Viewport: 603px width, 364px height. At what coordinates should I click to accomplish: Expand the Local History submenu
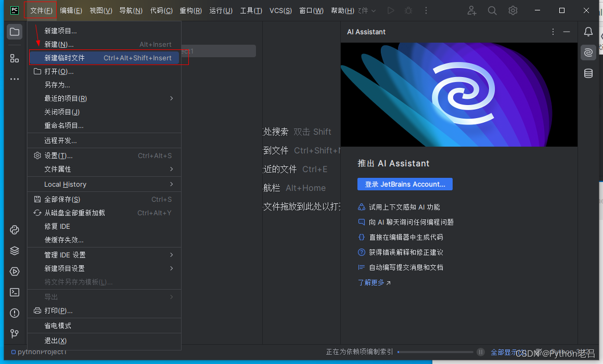104,184
